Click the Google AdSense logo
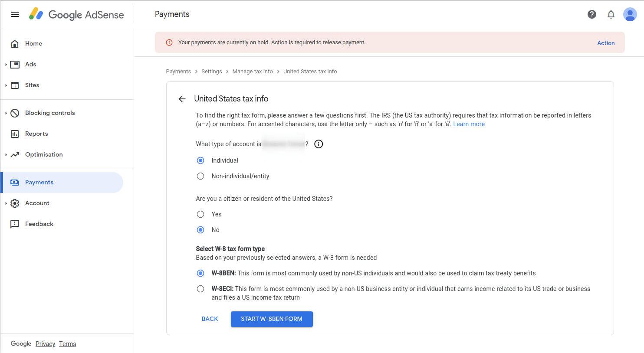The image size is (644, 353). [x=76, y=14]
